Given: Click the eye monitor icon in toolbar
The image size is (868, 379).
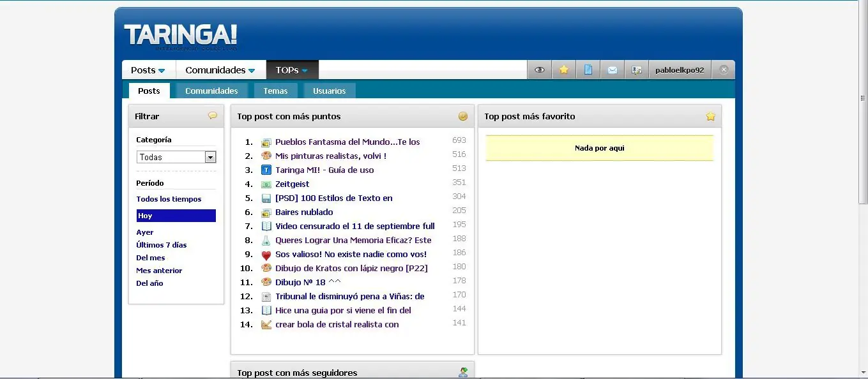Looking at the screenshot, I should coord(540,70).
